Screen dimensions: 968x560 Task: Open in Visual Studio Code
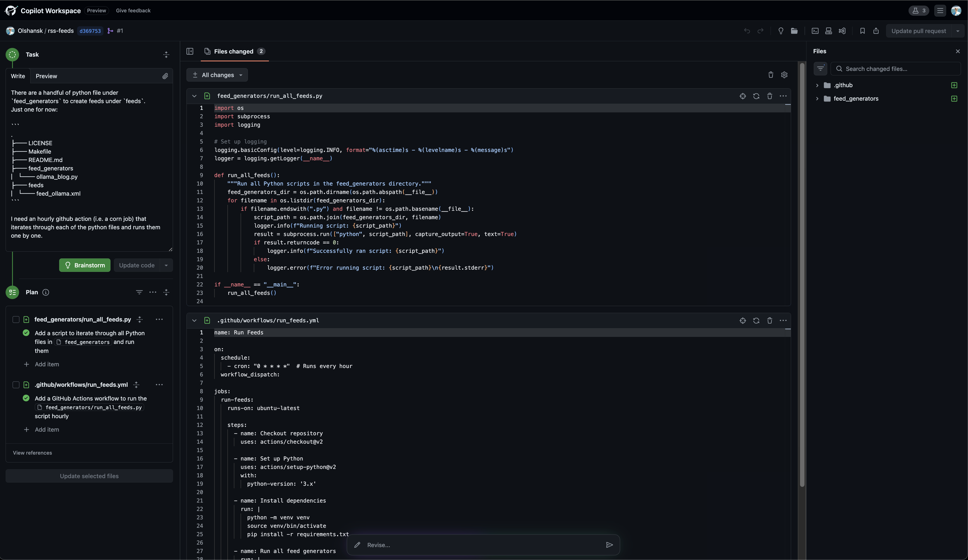842,31
